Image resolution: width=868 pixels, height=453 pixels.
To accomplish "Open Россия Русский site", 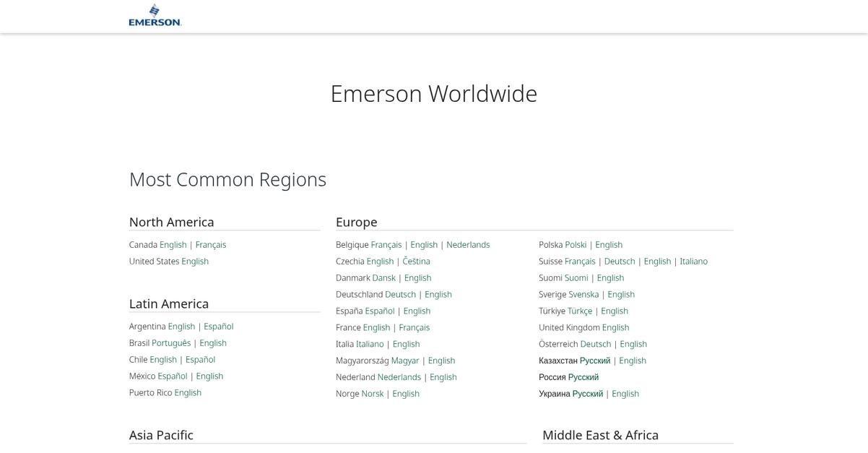I will tap(583, 378).
